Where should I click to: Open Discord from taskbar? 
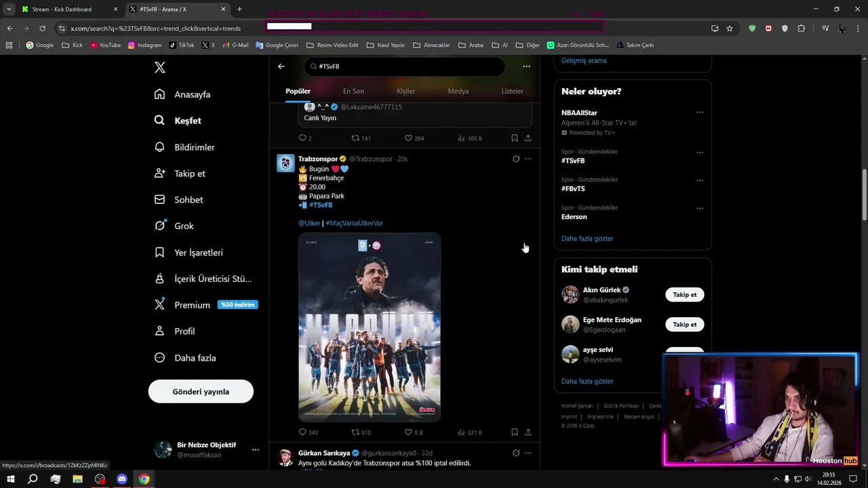click(x=122, y=479)
